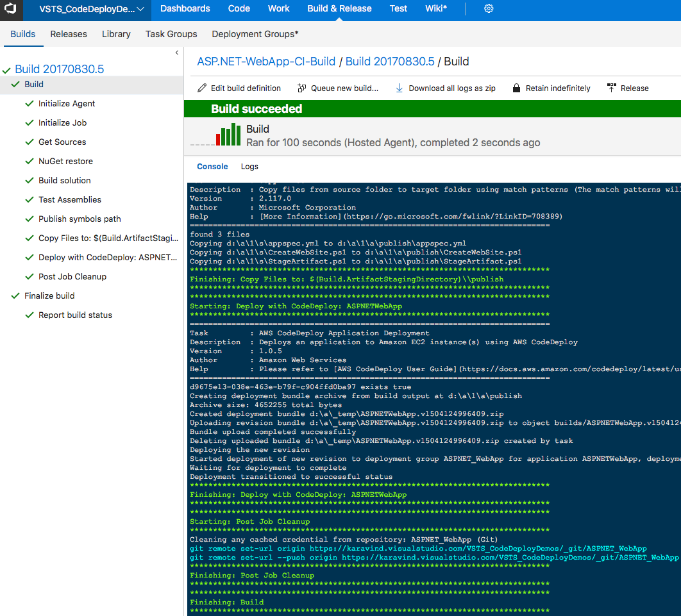Viewport: 681px width, 616px height.
Task: Select the Finalize build node
Action: [49, 296]
